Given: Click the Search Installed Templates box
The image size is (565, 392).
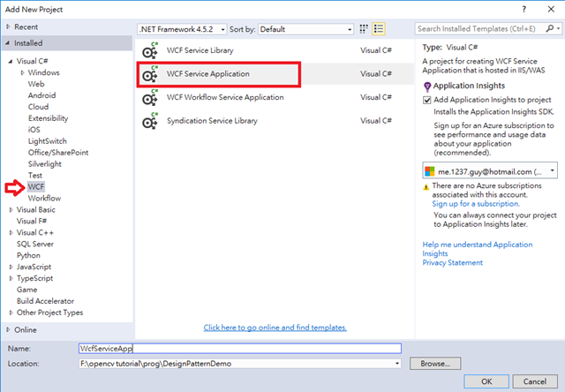Looking at the screenshot, I should coord(480,29).
